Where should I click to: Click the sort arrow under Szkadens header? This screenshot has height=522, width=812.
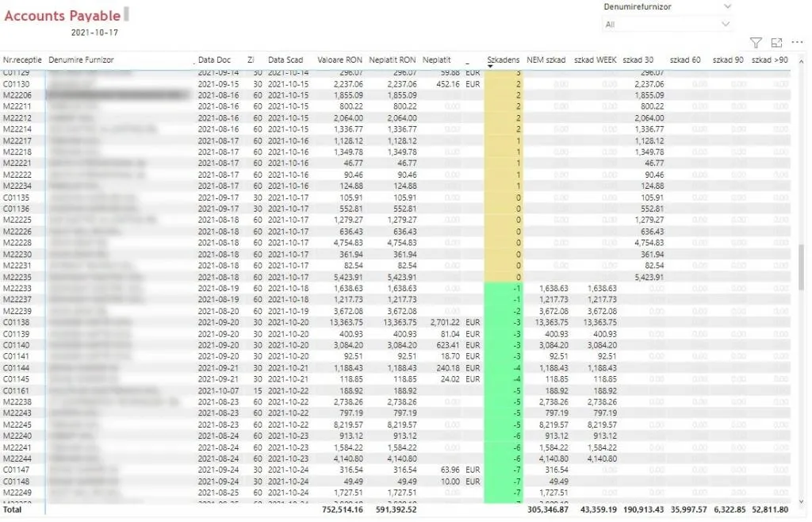[490, 67]
